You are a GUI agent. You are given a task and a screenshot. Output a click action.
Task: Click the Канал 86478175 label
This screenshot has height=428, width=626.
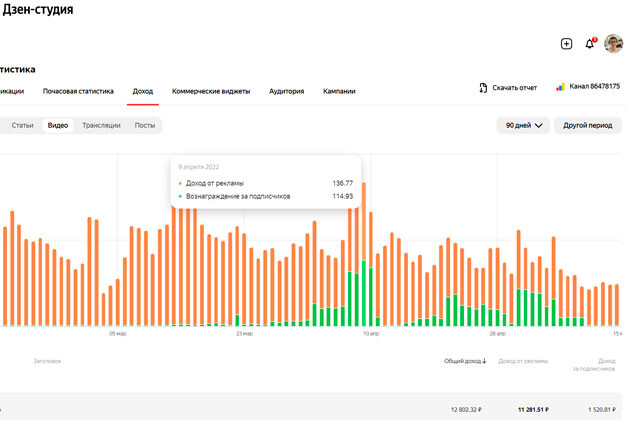click(594, 87)
